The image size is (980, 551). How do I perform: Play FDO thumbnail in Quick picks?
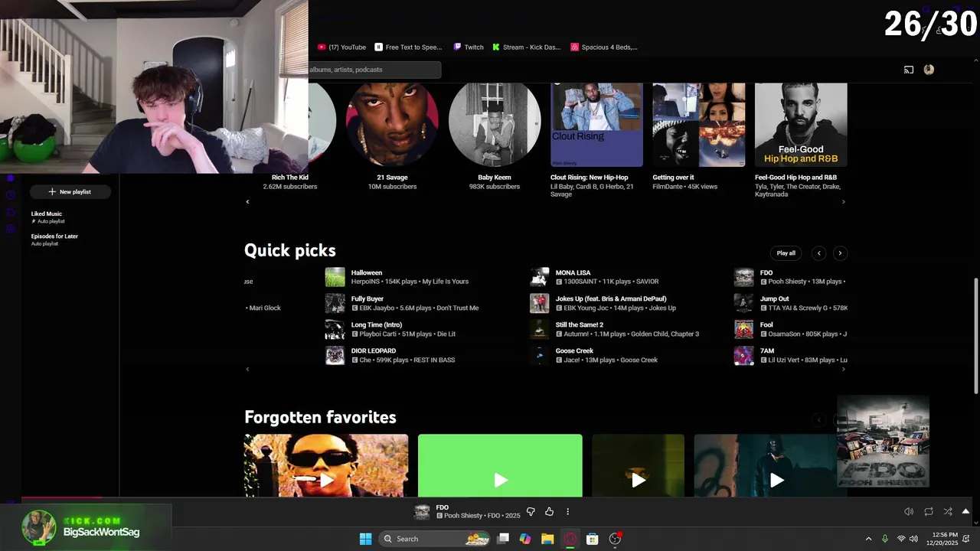[743, 277]
